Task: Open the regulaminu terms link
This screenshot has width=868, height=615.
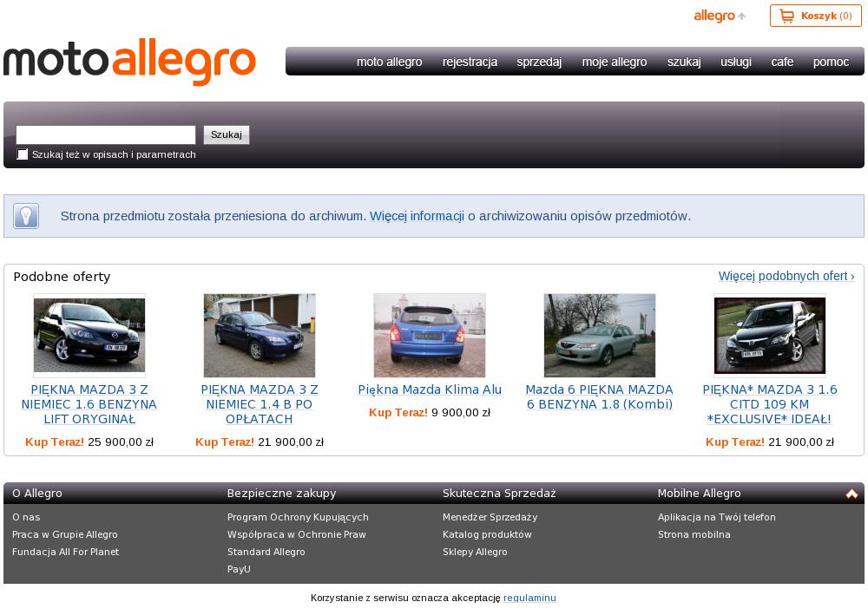Action: pyautogui.click(x=529, y=598)
